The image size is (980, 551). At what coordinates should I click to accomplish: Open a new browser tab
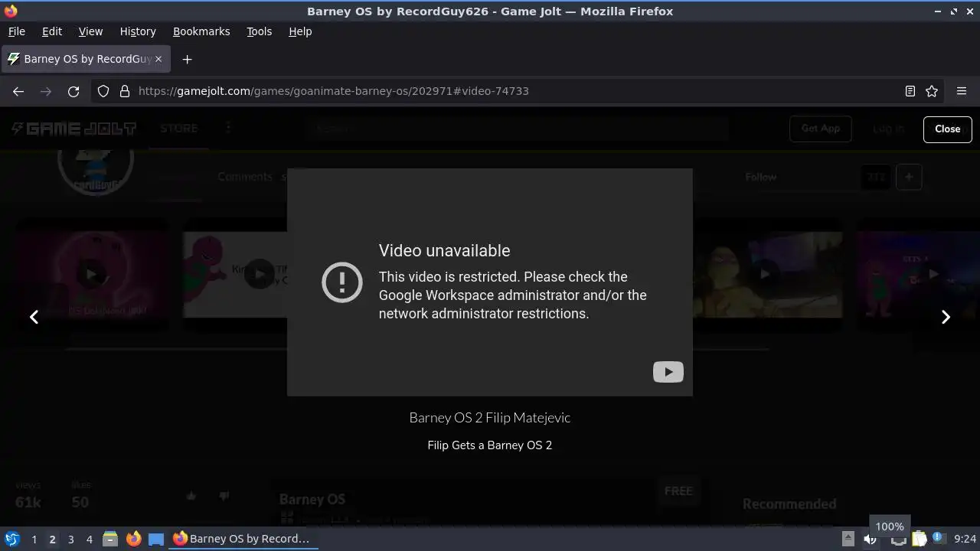(x=187, y=59)
